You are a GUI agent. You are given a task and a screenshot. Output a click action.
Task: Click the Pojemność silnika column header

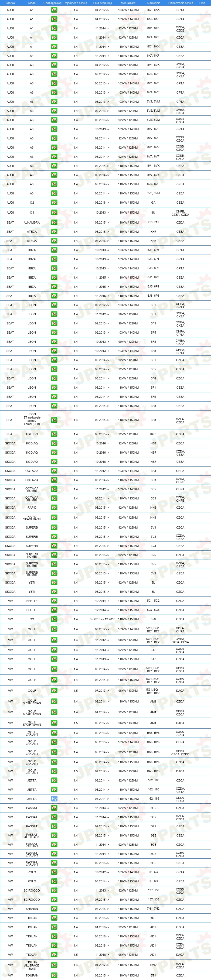click(75, 3)
